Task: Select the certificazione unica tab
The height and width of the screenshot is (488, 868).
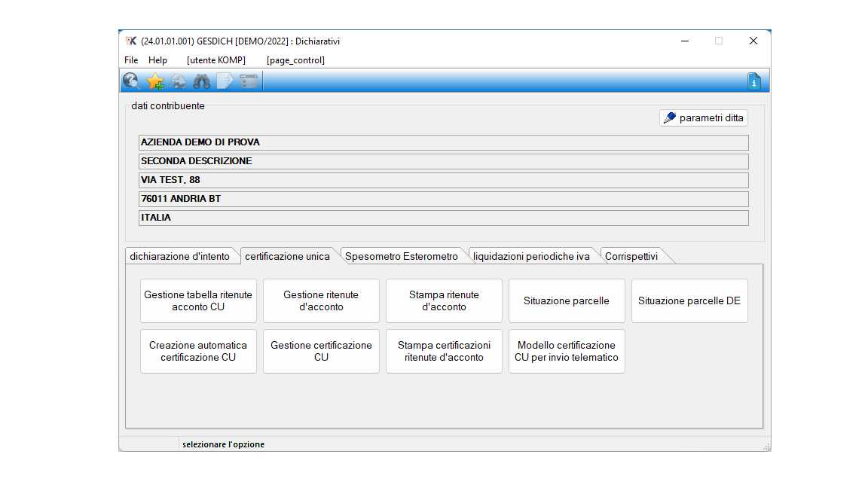Action: pyautogui.click(x=287, y=256)
